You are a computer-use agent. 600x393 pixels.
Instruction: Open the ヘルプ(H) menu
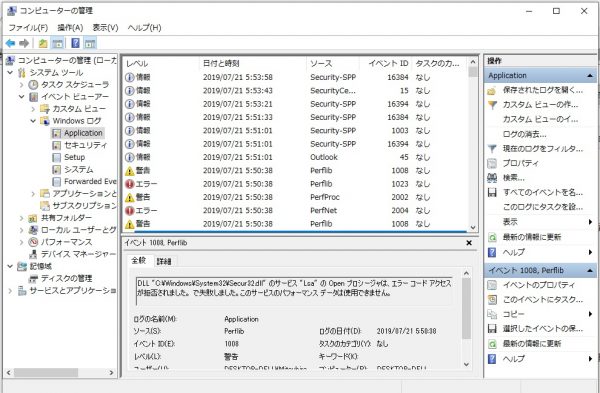(144, 28)
